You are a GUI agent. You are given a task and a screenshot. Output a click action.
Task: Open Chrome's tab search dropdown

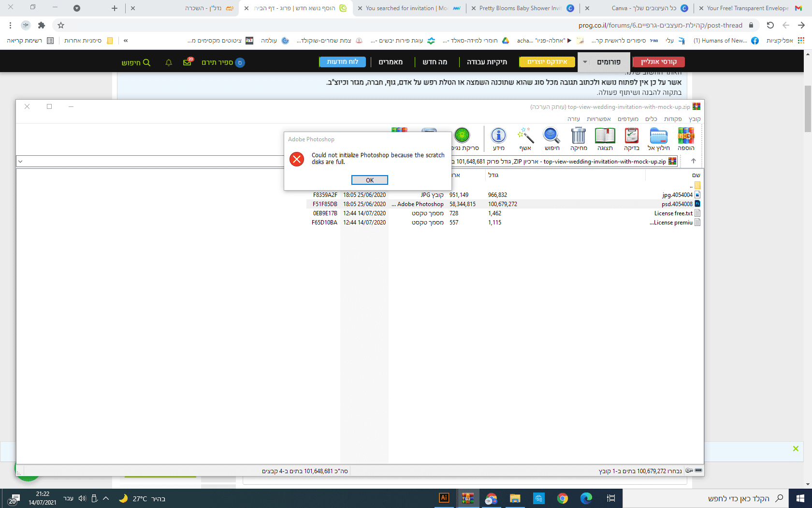coord(77,8)
